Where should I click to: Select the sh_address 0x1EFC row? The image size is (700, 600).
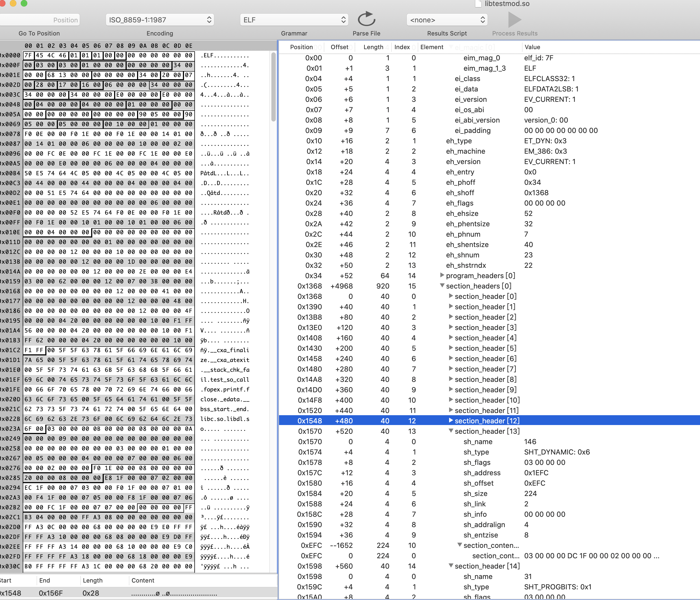(489, 473)
